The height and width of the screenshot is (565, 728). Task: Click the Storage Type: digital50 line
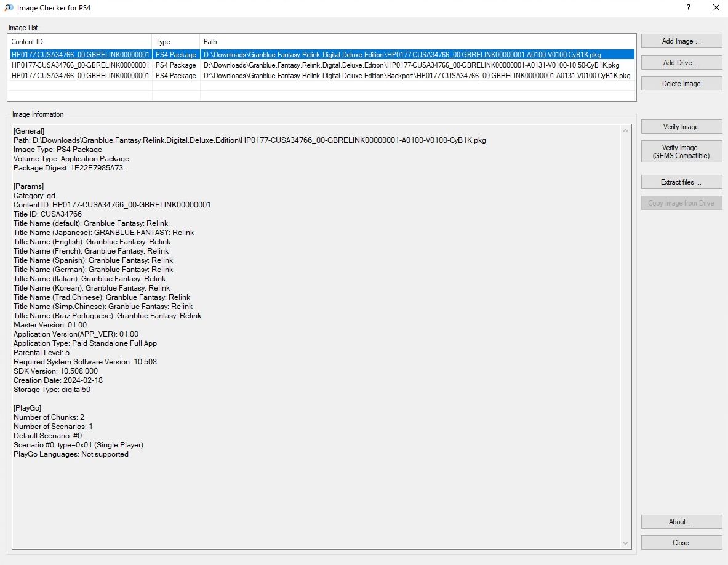click(52, 390)
